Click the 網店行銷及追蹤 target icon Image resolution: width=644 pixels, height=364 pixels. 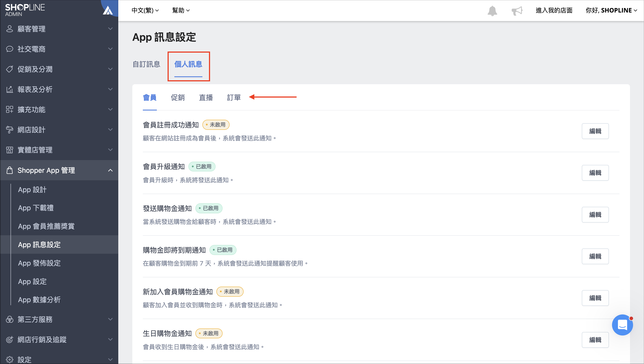tap(9, 339)
